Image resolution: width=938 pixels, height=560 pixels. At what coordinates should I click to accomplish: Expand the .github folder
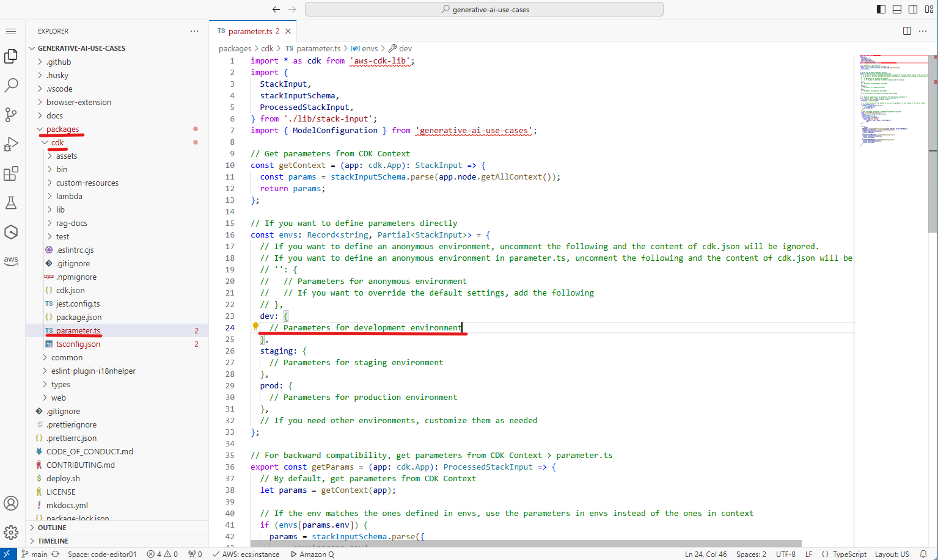pyautogui.click(x=117, y=62)
